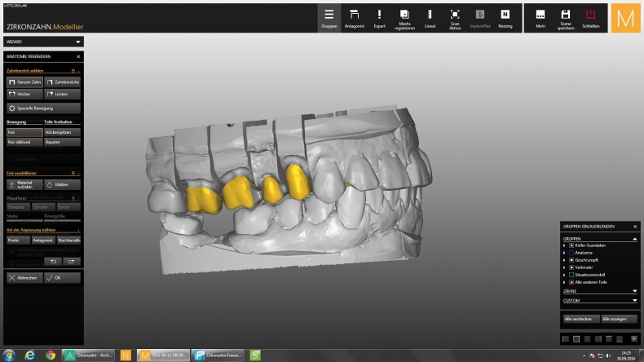The image size is (644, 362).
Task: Toggle Anatomie group visibility checkbox
Action: click(x=571, y=253)
